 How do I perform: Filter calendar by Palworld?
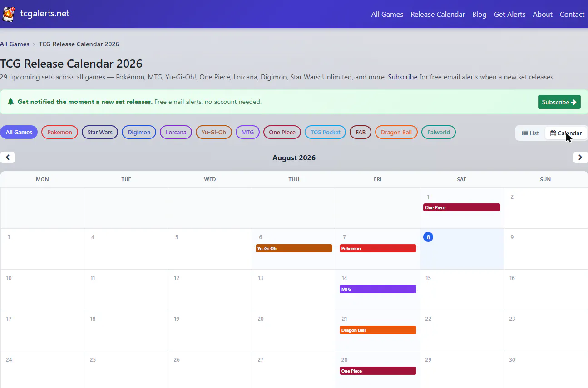439,133
